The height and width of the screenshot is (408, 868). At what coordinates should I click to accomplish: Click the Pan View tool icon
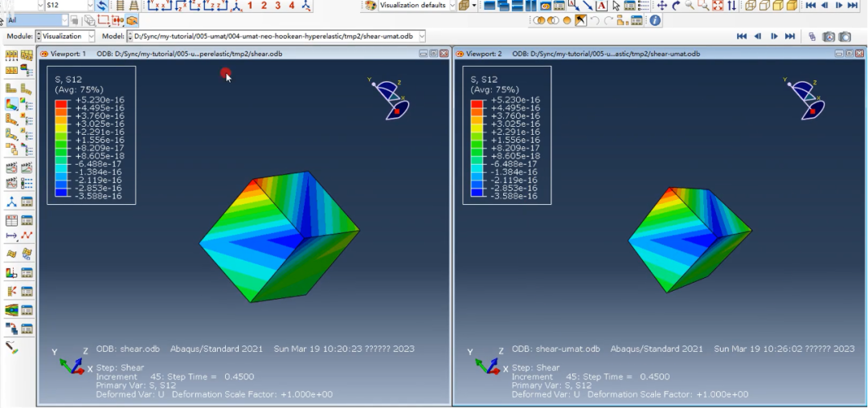[662, 6]
